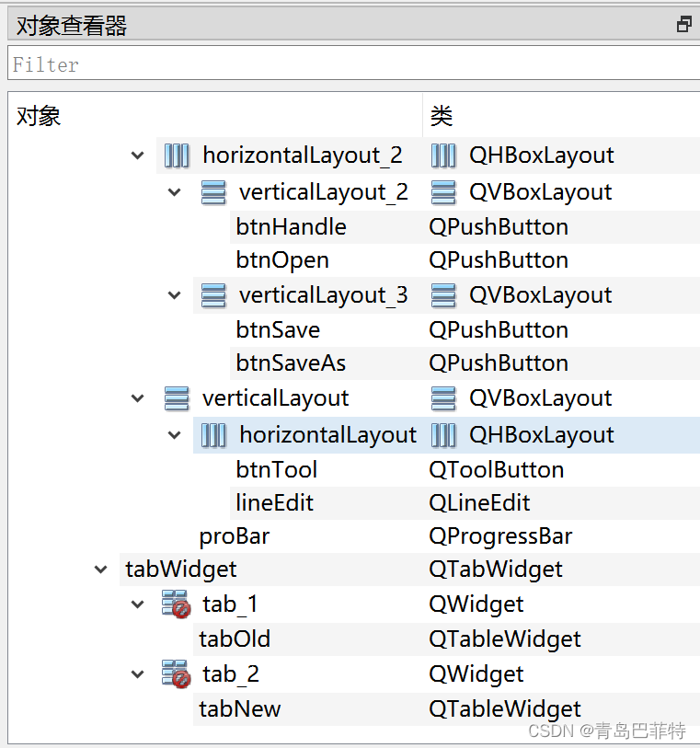This screenshot has height=748, width=700.
Task: Collapse the verticalLayout_2 branch
Action: 174,191
